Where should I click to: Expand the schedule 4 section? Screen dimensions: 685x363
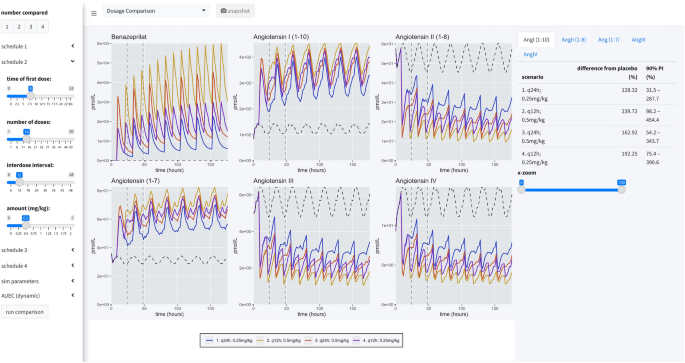point(38,266)
